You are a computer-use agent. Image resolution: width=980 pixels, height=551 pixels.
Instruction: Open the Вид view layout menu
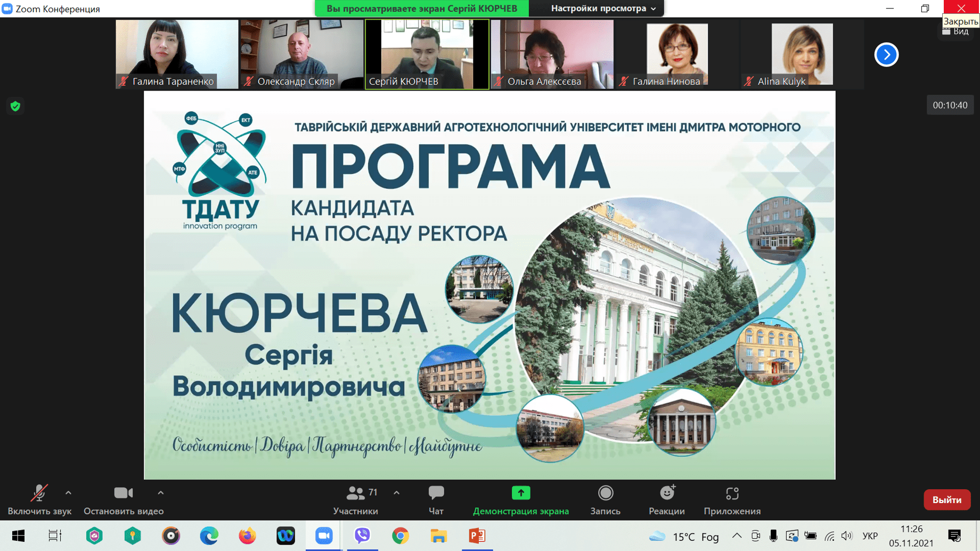(956, 31)
